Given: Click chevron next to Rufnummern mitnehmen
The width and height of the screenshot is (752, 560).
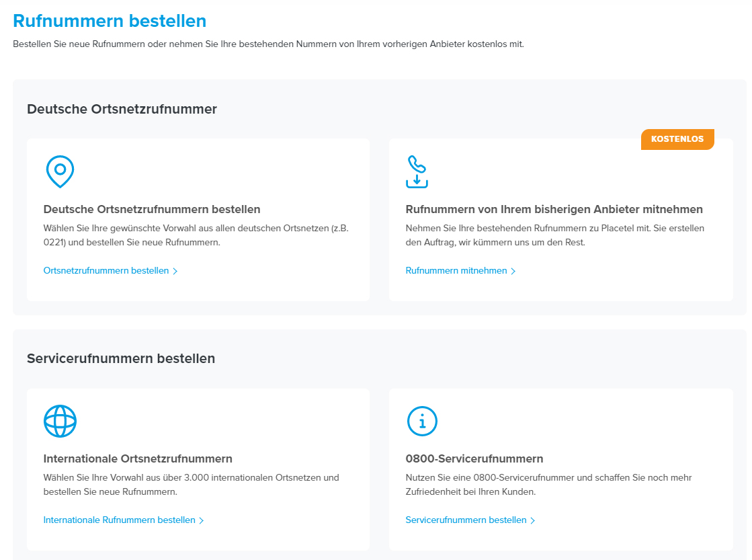Looking at the screenshot, I should pyautogui.click(x=513, y=271).
